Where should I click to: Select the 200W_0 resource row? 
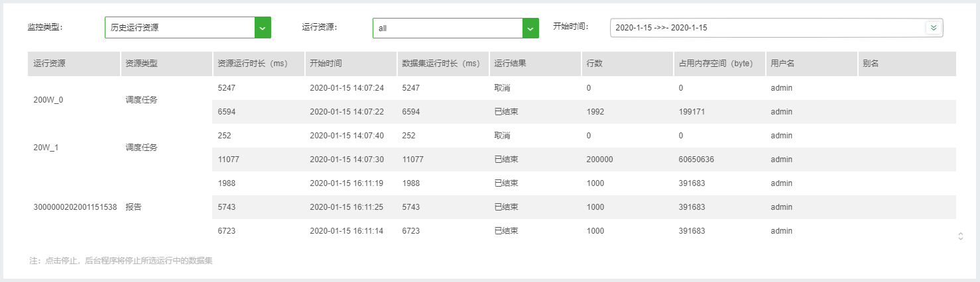[x=48, y=100]
